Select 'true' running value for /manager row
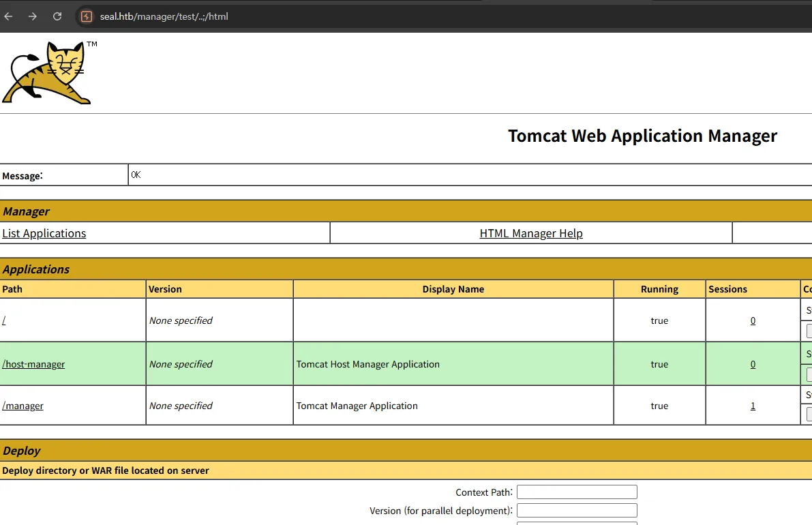This screenshot has height=525, width=812. click(659, 406)
